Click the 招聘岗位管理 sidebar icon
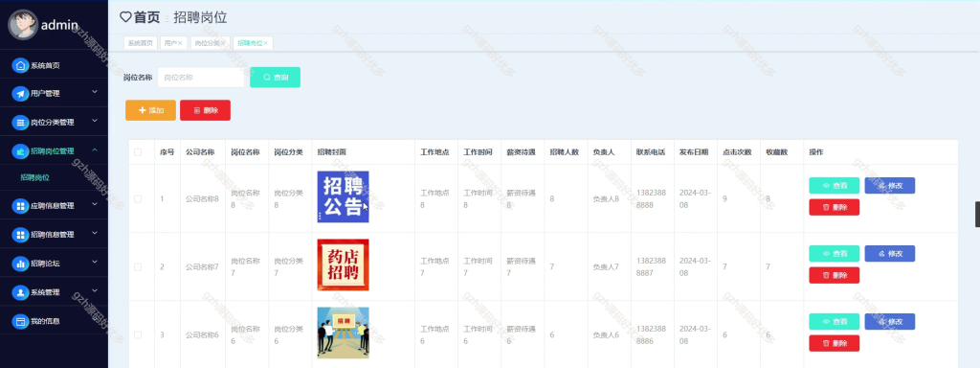 [21, 150]
